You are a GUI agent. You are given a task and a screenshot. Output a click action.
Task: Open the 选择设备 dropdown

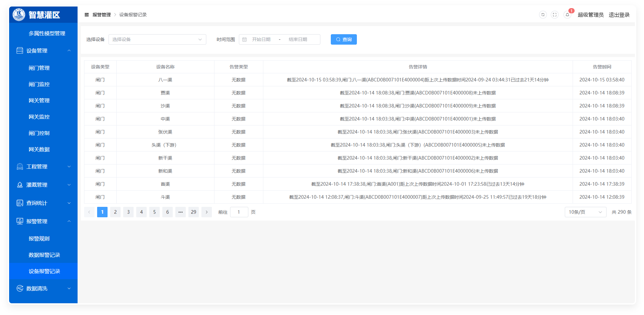157,39
